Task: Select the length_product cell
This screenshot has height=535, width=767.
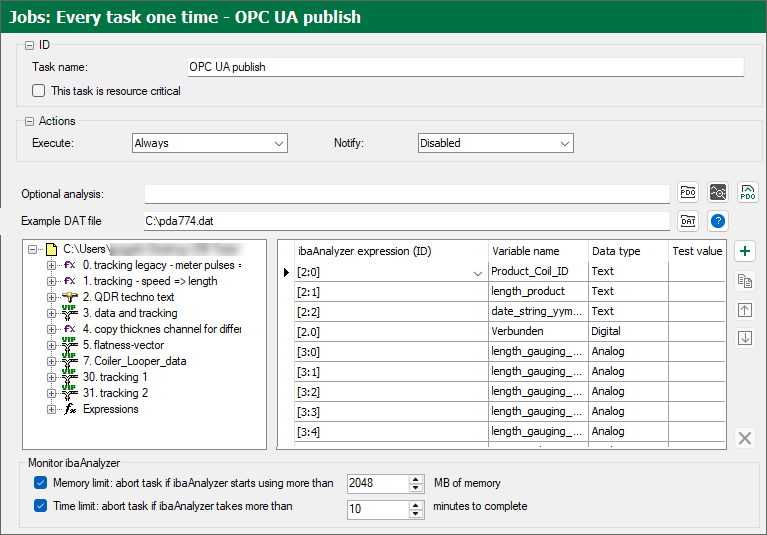Action: click(538, 291)
